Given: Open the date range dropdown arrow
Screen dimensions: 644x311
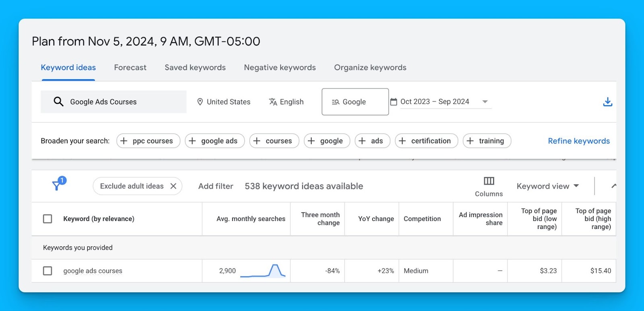Looking at the screenshot, I should pyautogui.click(x=485, y=102).
